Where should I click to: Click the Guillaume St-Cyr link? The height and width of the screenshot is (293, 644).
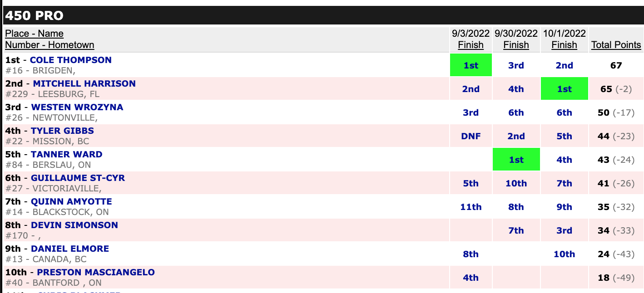pyautogui.click(x=78, y=178)
